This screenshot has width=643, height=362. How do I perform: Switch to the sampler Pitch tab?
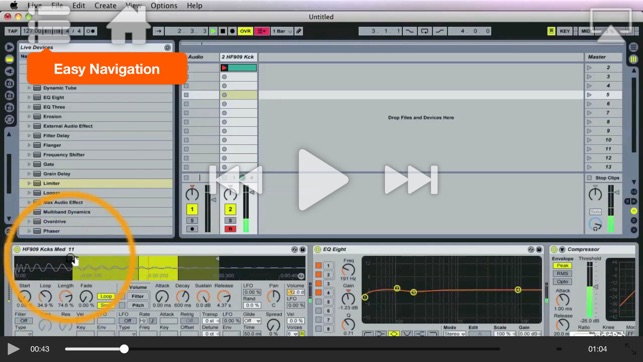pos(138,305)
